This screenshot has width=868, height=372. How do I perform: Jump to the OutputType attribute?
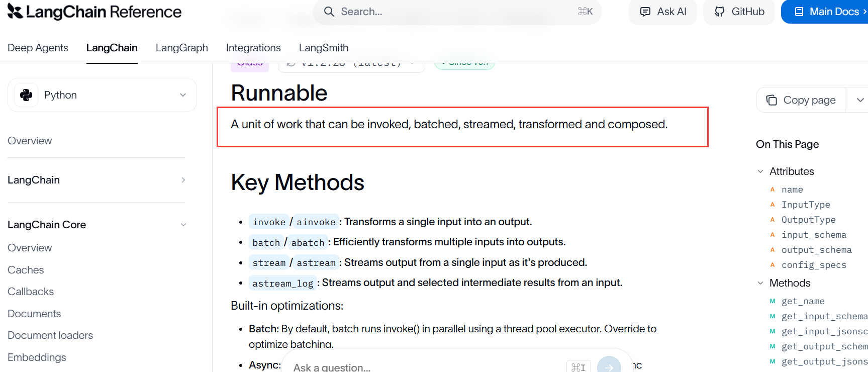[x=808, y=220]
